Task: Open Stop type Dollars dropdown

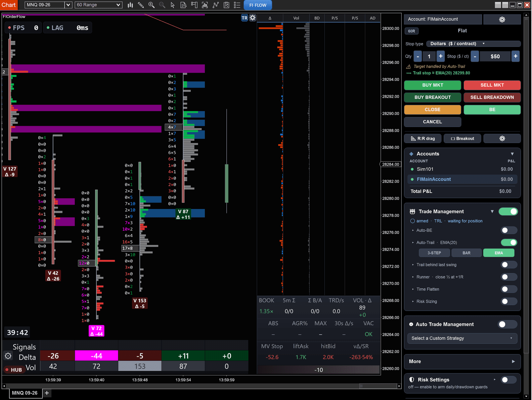Action: [473, 44]
